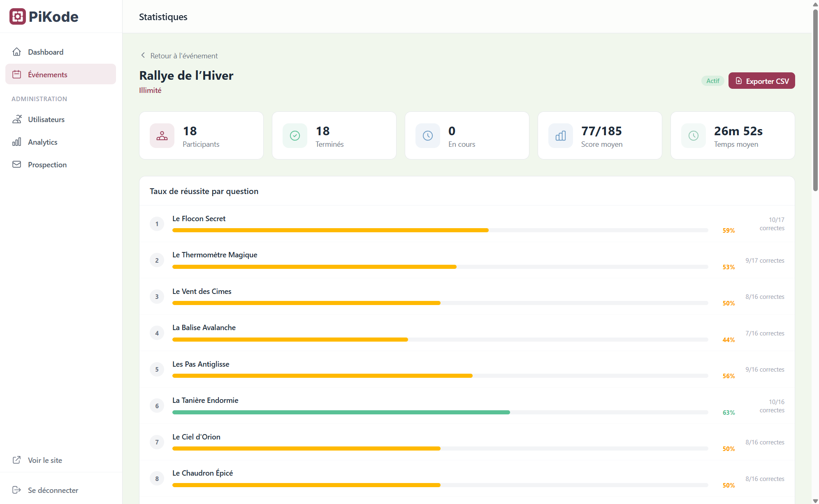Click Le Ciel d'Orion progress bar
The image size is (819, 504).
[440, 449]
